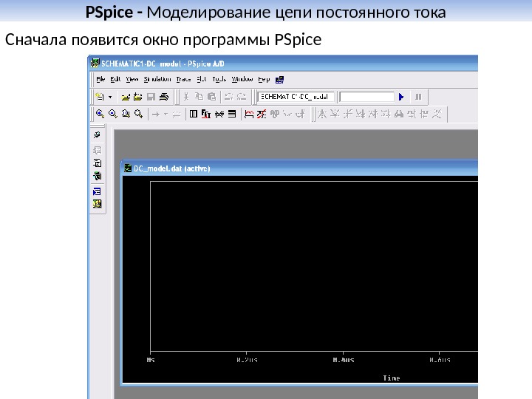This screenshot has height=399, width=532.
Task: Open the View menu
Action: click(132, 79)
